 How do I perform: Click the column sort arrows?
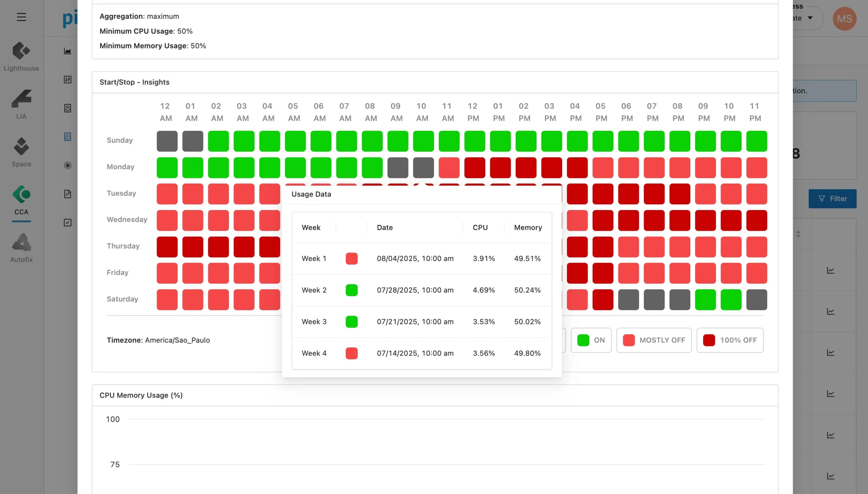click(x=798, y=234)
